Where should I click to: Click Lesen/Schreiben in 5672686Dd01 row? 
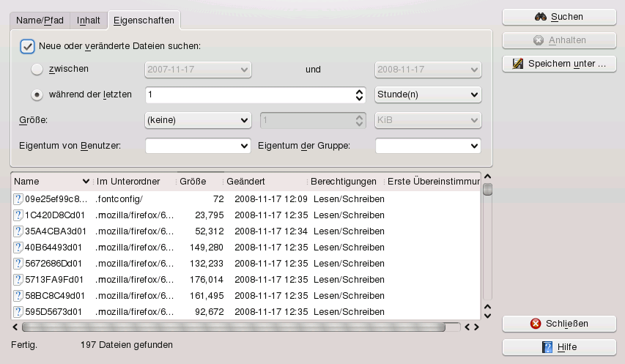point(349,264)
